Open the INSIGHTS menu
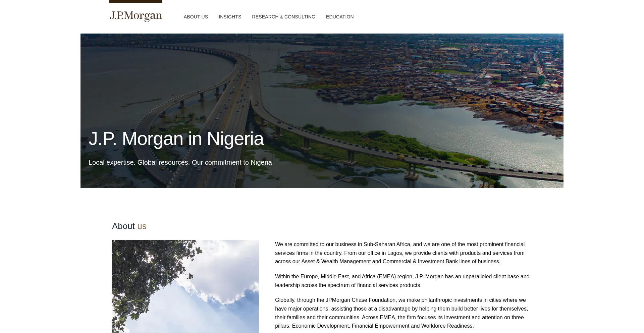The height and width of the screenshot is (333, 644). click(x=230, y=17)
